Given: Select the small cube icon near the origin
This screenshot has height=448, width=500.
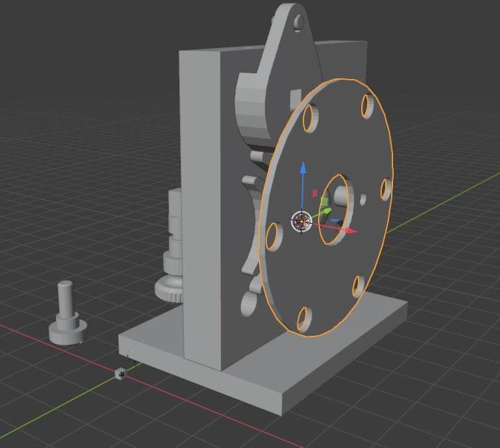Looking at the screenshot, I should (x=121, y=374).
